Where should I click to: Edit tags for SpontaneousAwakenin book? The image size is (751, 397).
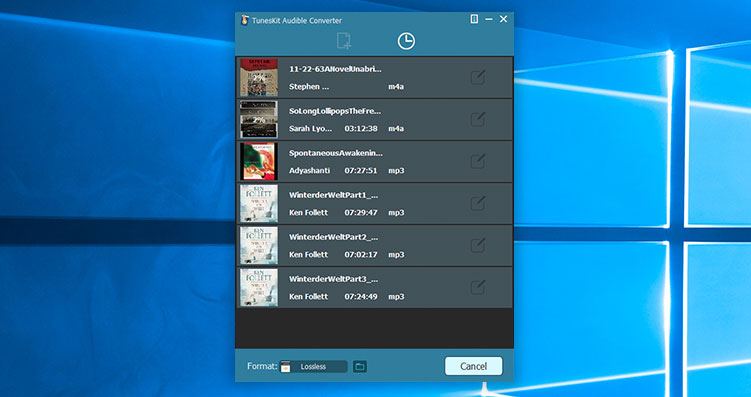pyautogui.click(x=478, y=161)
